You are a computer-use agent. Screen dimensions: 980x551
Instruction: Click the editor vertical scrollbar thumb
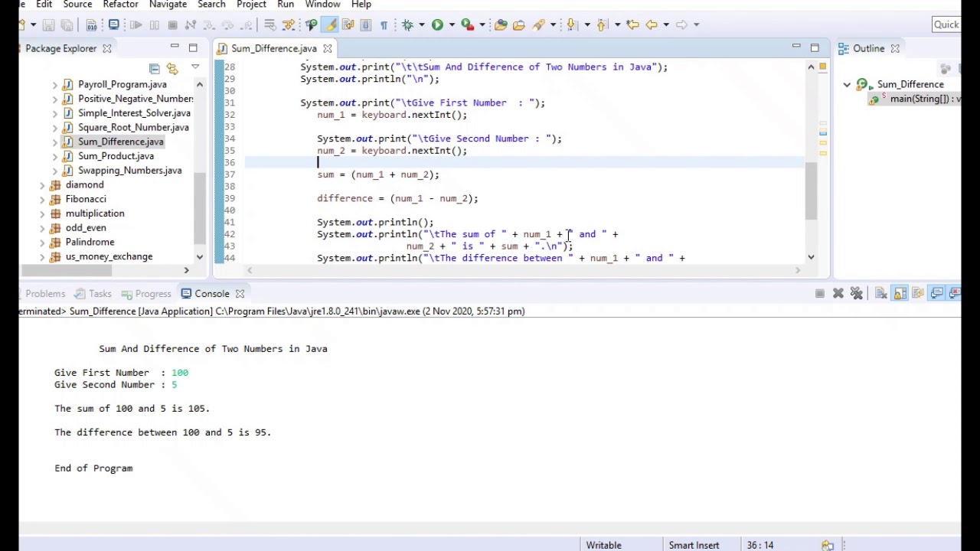pos(811,192)
